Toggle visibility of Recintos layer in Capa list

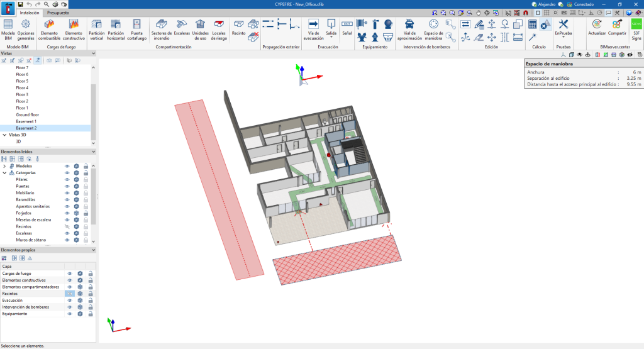pyautogui.click(x=69, y=294)
